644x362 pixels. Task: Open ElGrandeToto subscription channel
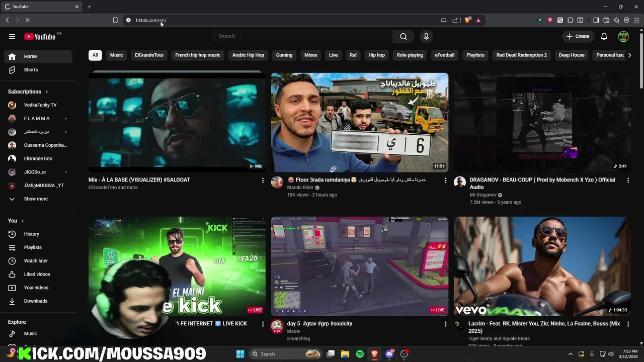click(38, 159)
